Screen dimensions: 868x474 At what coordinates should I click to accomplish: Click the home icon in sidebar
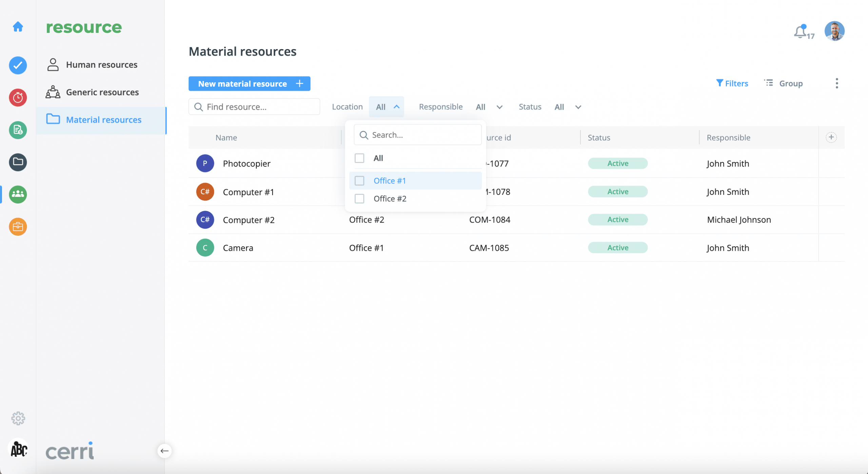(x=18, y=26)
